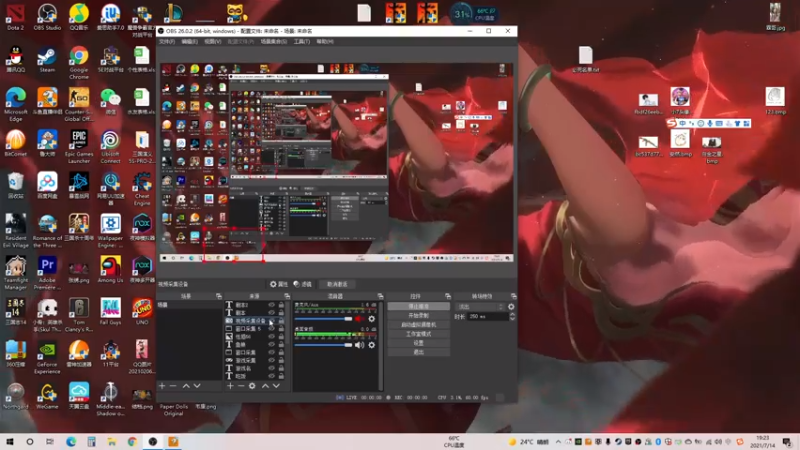Select the 窗口采集 5 source row

(x=255, y=329)
